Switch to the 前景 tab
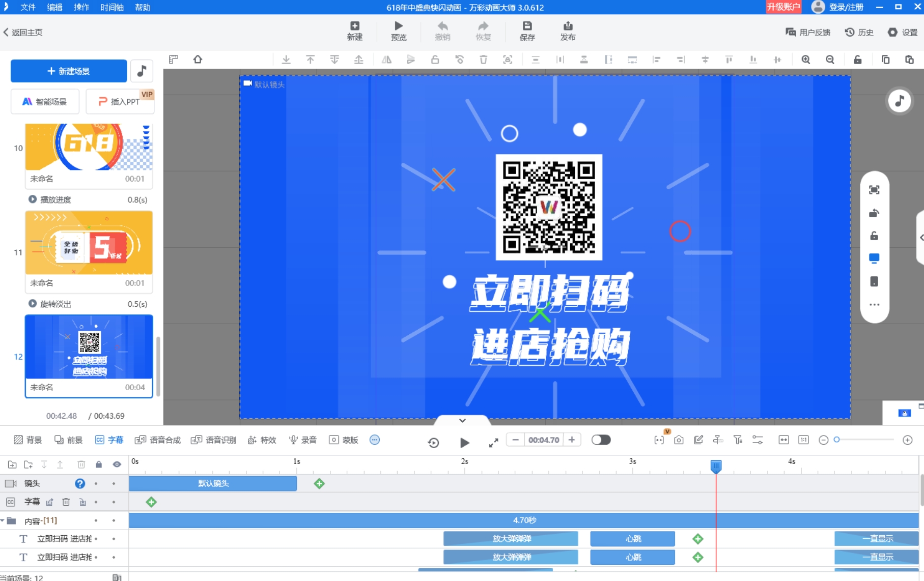The image size is (924, 581). 68,440
